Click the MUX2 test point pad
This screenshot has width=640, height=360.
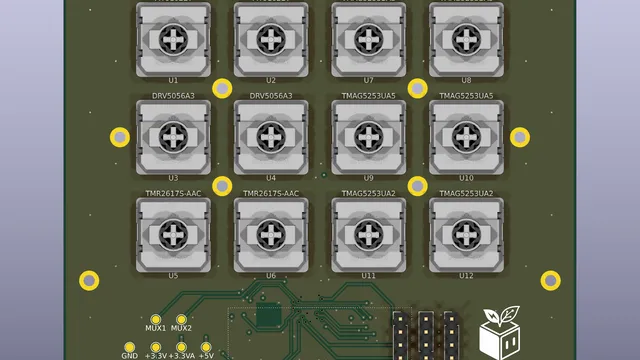click(x=181, y=319)
